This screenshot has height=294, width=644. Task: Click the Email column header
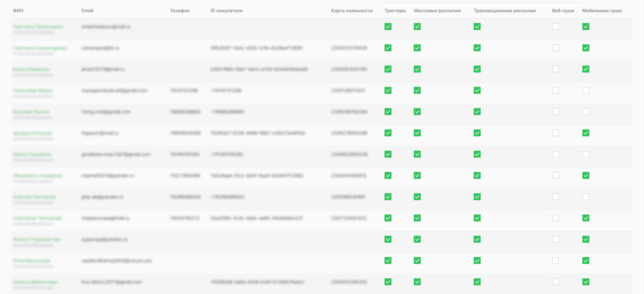[87, 11]
